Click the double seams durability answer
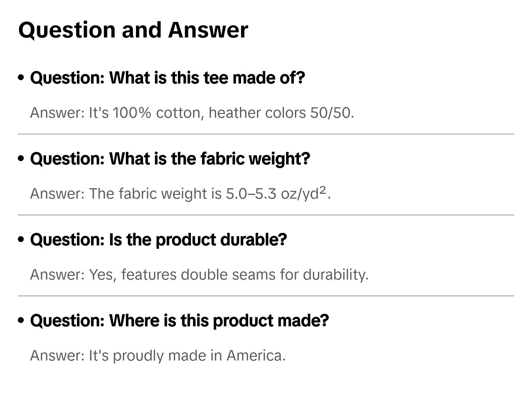Viewport: 532px width, 398px height. (199, 275)
